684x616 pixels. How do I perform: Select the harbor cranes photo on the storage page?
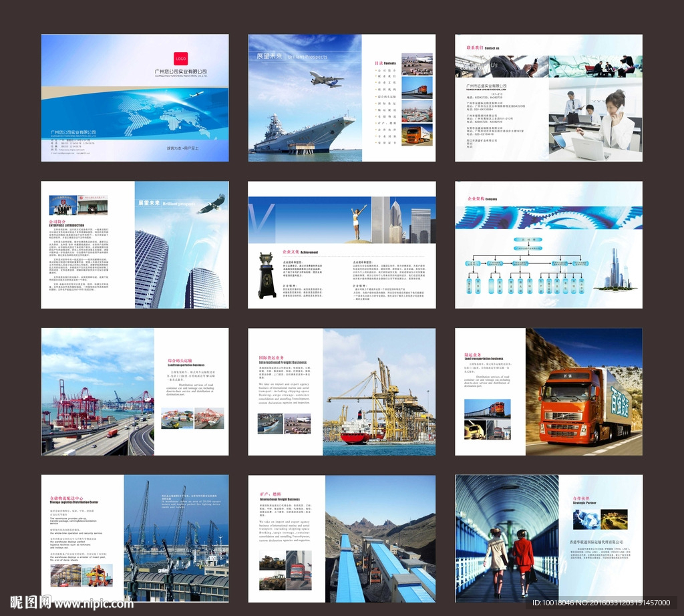pos(176,538)
